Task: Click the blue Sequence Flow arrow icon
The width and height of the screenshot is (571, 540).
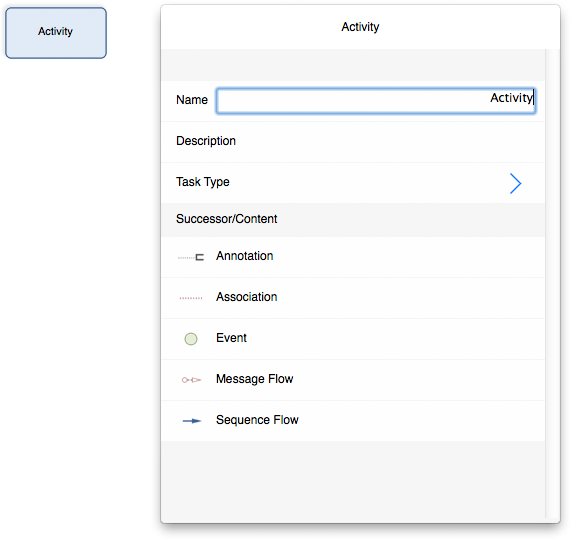Action: point(192,421)
